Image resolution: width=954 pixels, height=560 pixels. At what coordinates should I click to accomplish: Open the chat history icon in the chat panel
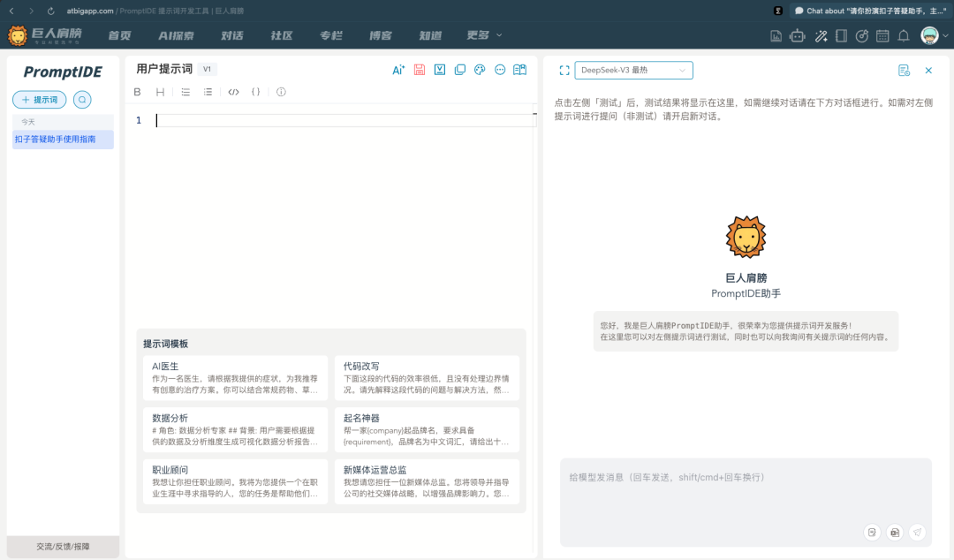point(905,71)
